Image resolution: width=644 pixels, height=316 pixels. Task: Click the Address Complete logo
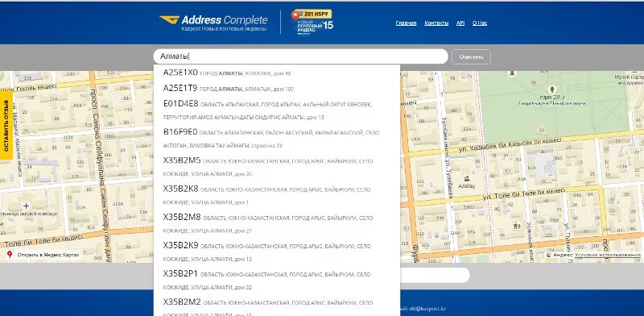point(213,23)
